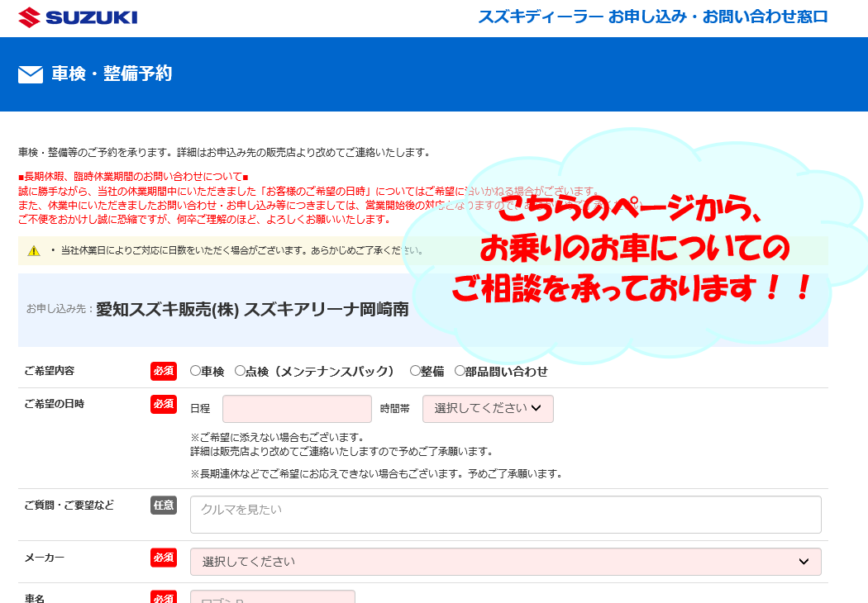
Task: Click the 日程 date input field
Action: tap(298, 409)
